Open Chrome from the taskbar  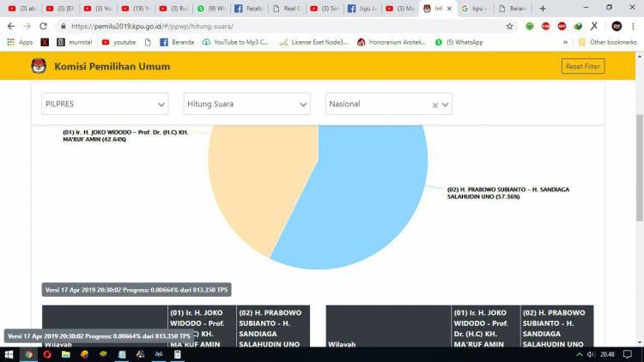[x=28, y=354]
